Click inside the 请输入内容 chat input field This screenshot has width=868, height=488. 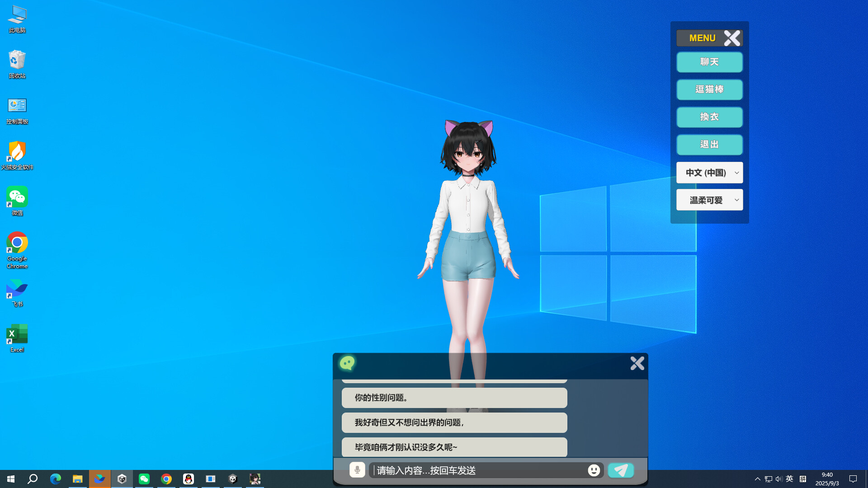coord(452,470)
